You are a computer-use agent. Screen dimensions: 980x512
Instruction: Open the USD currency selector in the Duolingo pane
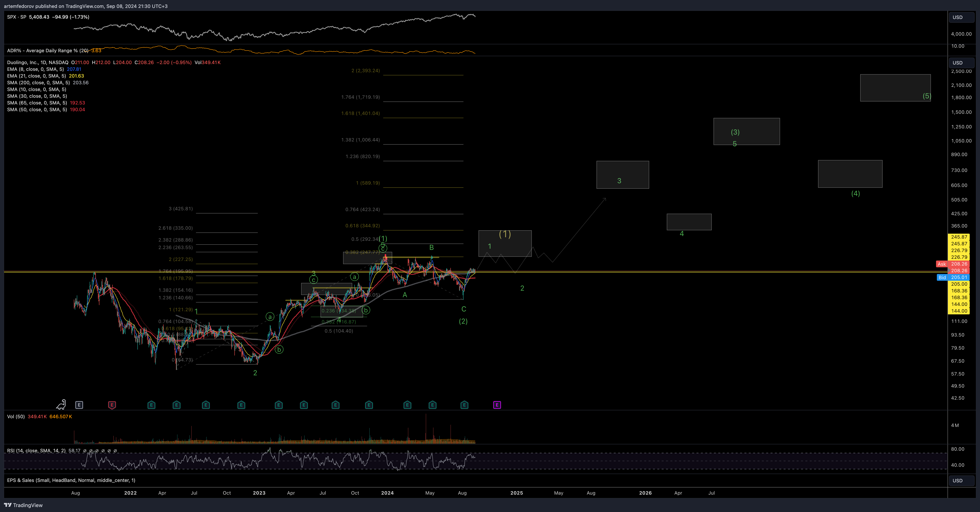click(x=961, y=63)
